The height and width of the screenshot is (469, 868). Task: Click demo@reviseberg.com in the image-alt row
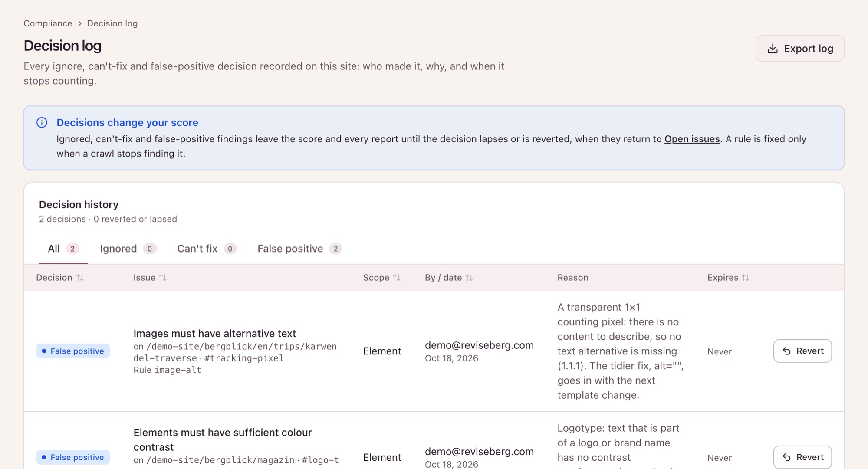[x=479, y=345]
